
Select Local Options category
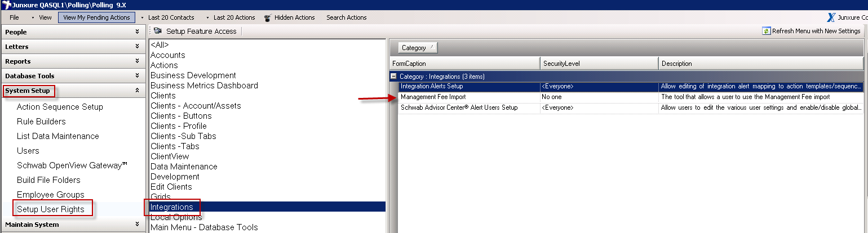267,217
